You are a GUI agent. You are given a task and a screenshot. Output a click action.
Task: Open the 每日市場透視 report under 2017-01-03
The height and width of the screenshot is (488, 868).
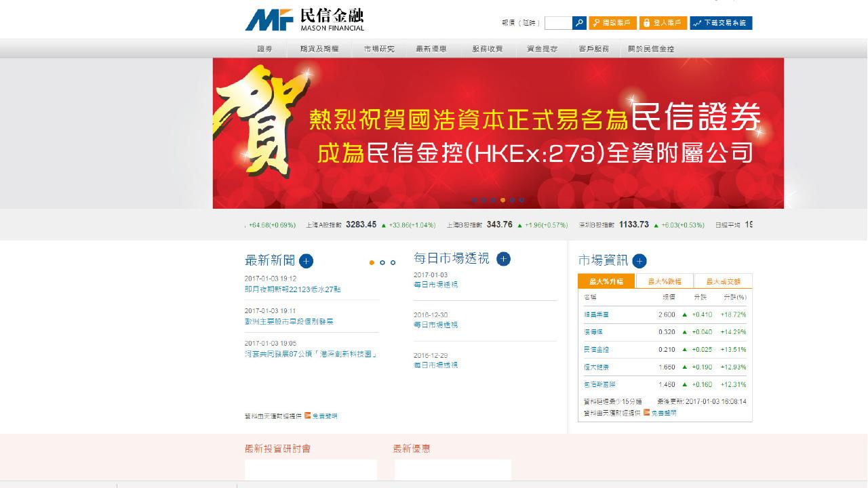tap(436, 285)
